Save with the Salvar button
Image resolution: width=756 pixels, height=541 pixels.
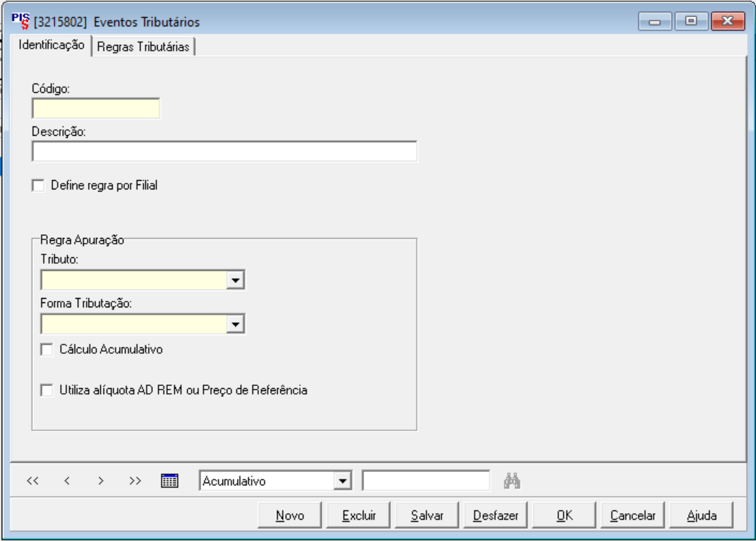point(427,515)
